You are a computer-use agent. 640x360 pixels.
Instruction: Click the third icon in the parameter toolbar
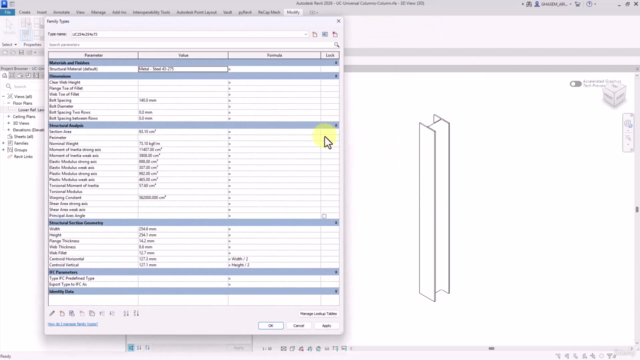pyautogui.click(x=72, y=313)
